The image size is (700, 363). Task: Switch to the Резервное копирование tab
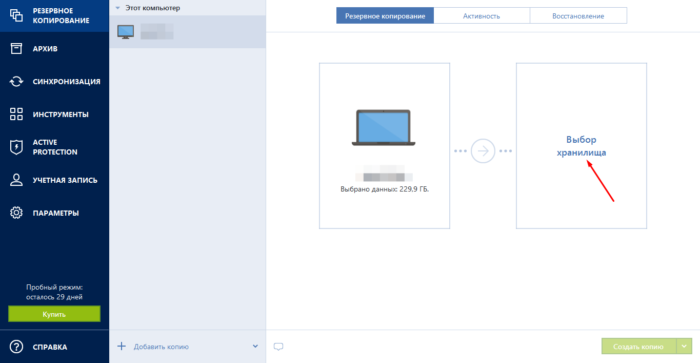(x=385, y=16)
